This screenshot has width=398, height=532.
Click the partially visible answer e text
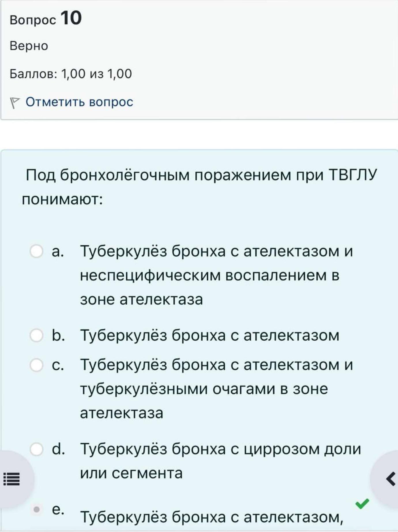(212, 517)
